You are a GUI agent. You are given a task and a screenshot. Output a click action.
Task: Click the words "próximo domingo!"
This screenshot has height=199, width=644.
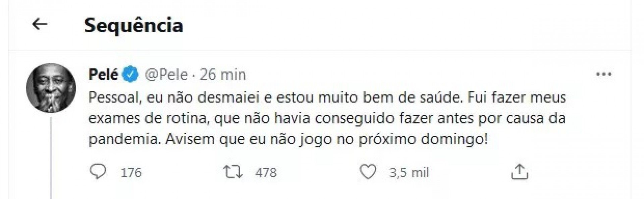[423, 139]
